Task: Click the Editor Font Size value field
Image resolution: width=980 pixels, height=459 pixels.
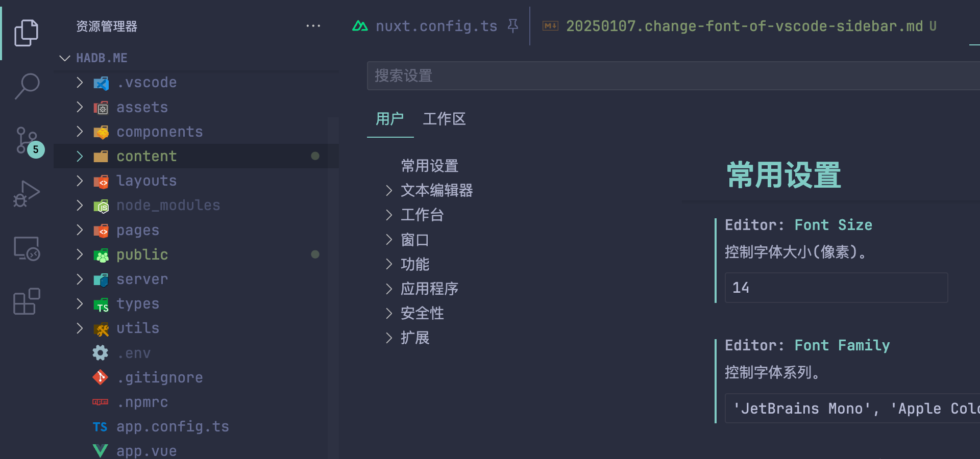Action: coord(836,287)
